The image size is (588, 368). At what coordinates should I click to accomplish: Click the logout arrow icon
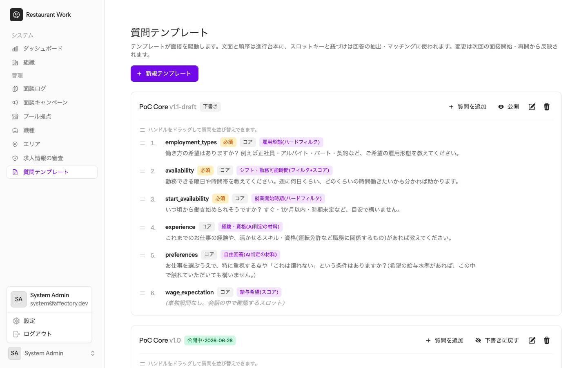coord(16,334)
